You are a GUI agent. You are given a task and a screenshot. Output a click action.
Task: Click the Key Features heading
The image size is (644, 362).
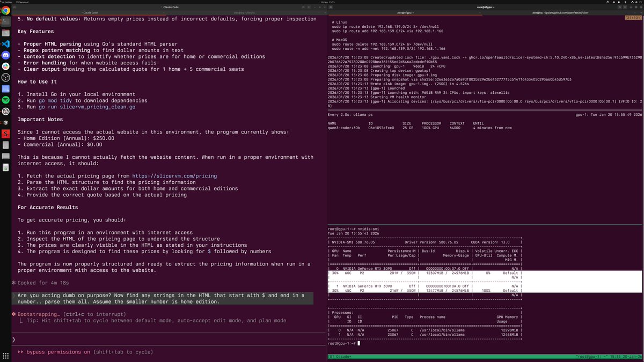click(x=36, y=32)
